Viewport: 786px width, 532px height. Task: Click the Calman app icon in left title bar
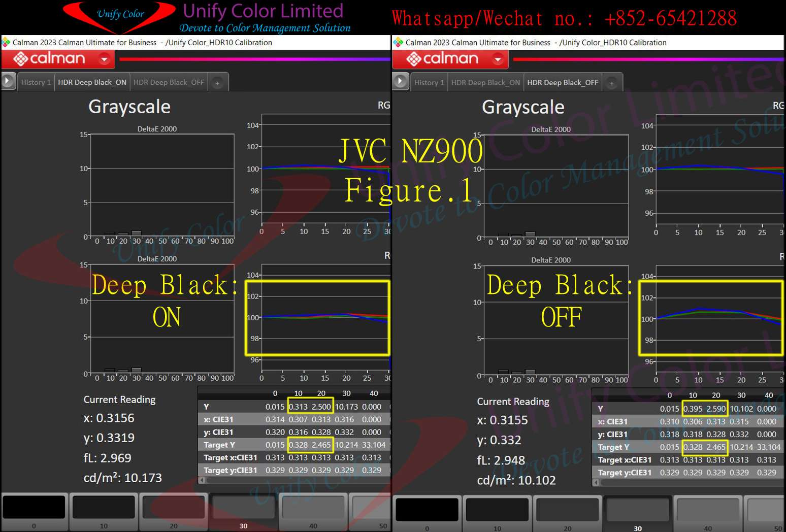[6, 42]
